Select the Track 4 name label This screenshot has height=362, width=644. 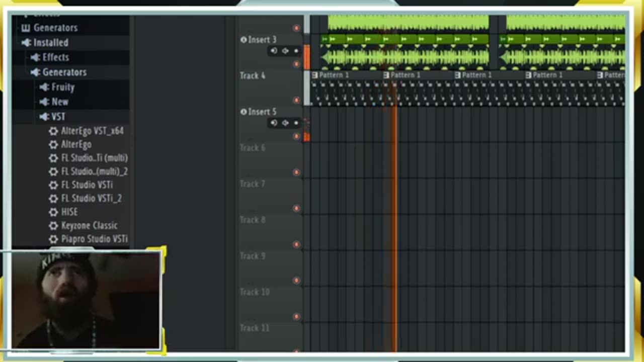click(253, 76)
